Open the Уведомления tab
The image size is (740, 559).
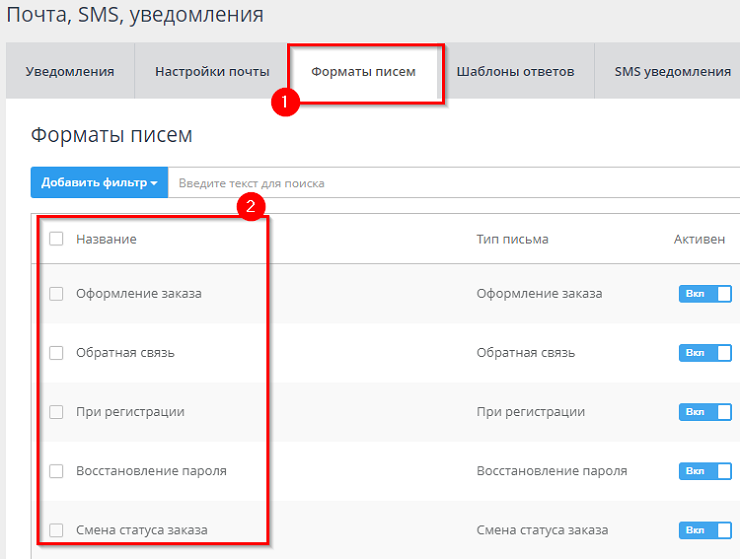pyautogui.click(x=69, y=72)
